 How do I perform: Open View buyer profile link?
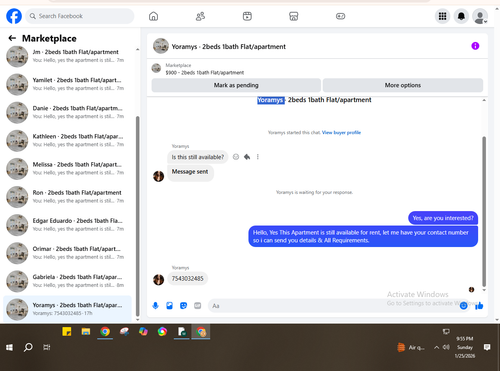pyautogui.click(x=341, y=133)
